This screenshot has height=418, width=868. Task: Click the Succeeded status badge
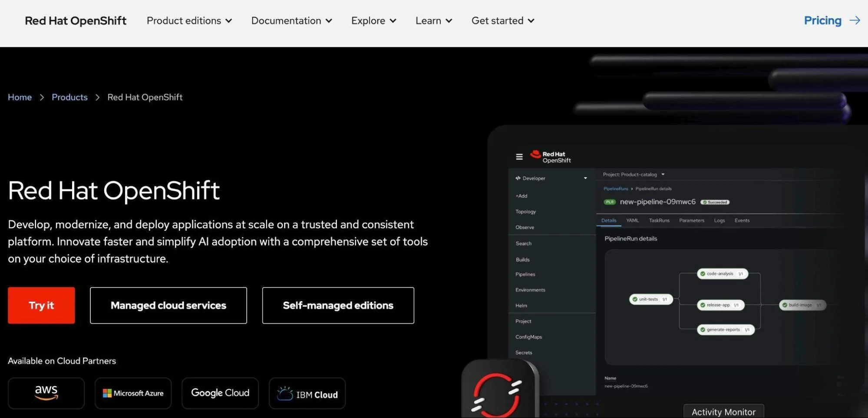click(715, 202)
